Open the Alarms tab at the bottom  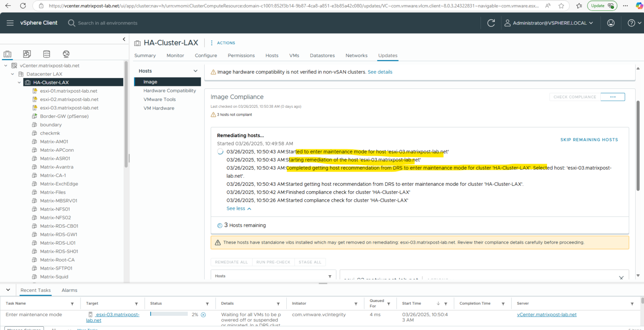click(x=69, y=290)
